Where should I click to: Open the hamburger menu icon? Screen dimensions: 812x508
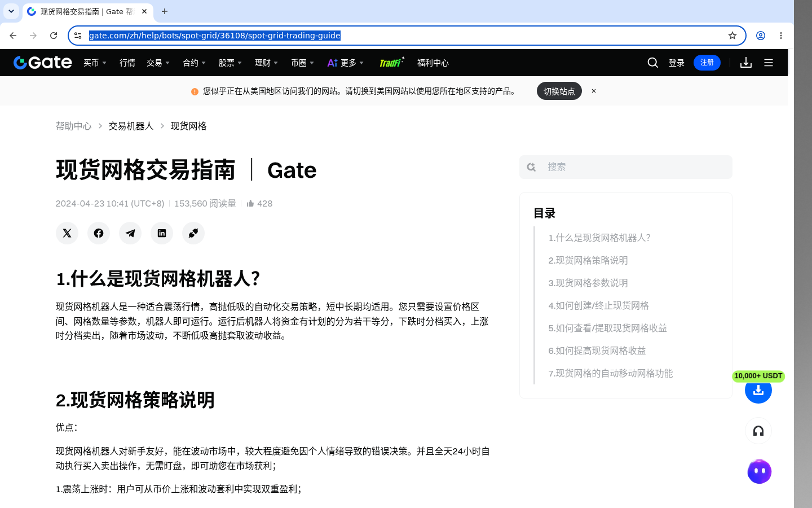point(769,63)
